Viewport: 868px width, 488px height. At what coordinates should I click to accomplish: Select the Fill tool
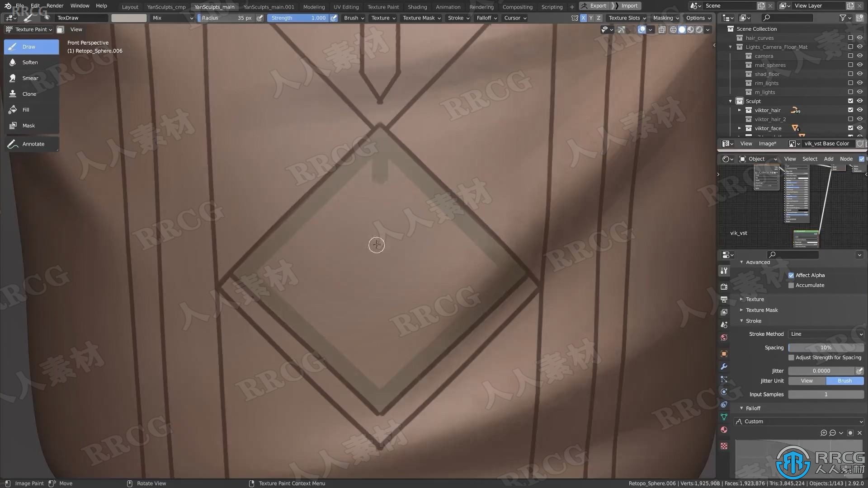tap(26, 110)
